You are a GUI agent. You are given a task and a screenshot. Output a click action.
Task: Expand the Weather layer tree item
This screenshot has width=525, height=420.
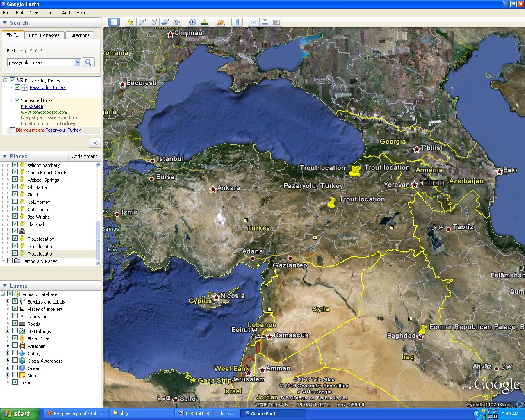[x=7, y=346]
